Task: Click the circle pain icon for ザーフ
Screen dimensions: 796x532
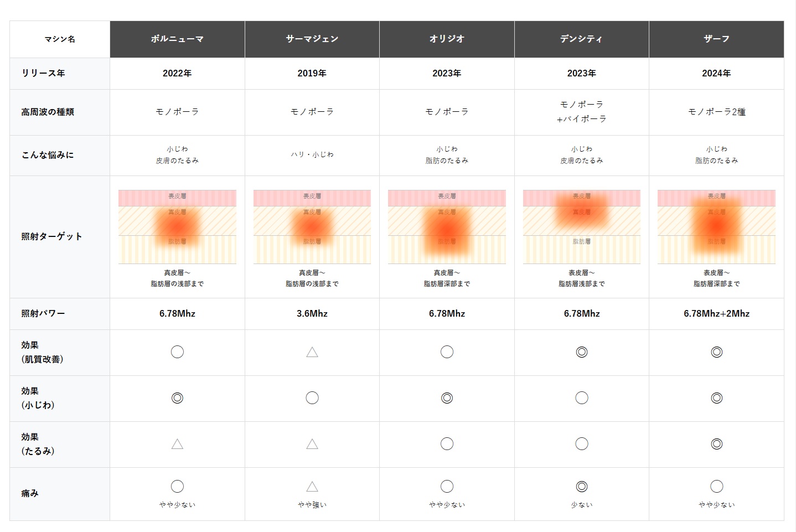Action: click(x=716, y=487)
